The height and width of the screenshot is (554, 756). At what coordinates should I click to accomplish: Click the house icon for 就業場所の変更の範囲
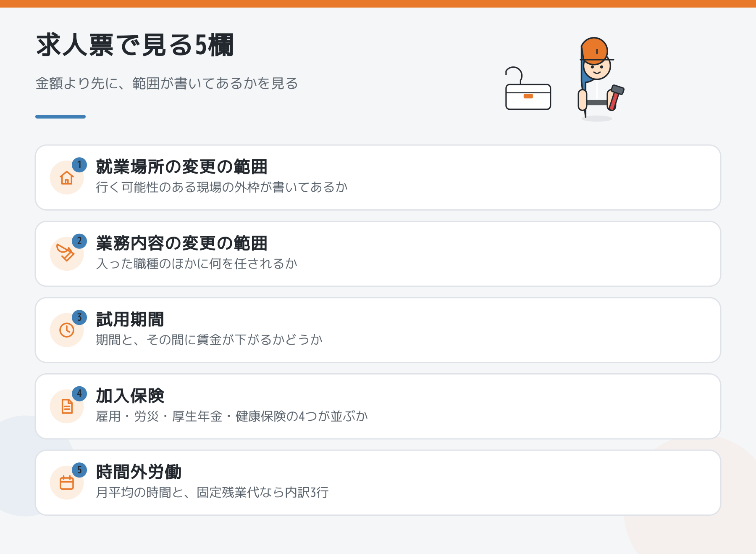tap(67, 178)
